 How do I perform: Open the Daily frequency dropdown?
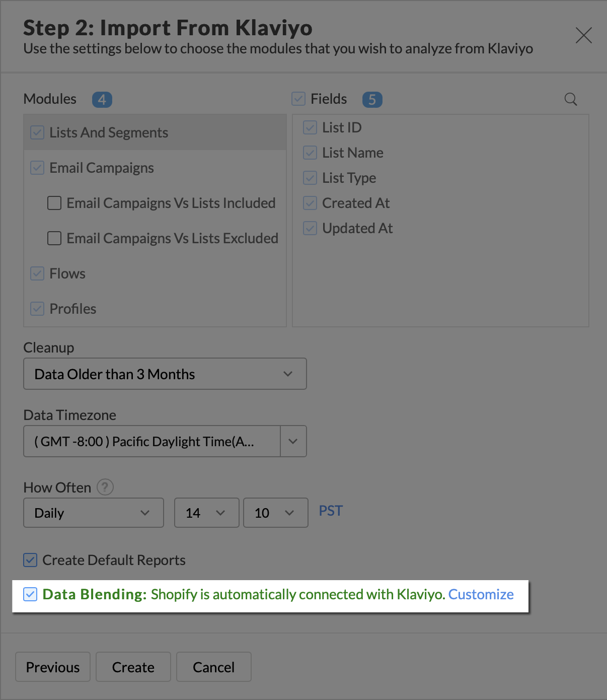coord(93,513)
